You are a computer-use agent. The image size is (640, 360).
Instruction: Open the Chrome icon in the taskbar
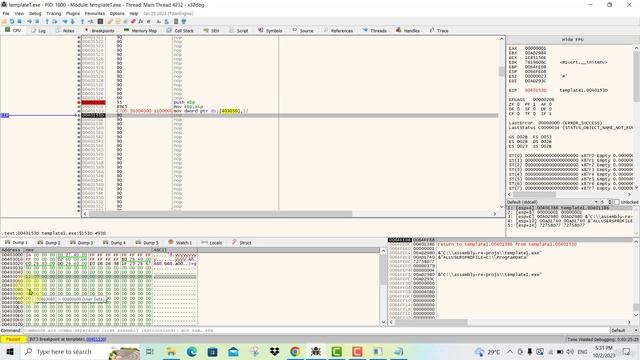pyautogui.click(x=295, y=351)
